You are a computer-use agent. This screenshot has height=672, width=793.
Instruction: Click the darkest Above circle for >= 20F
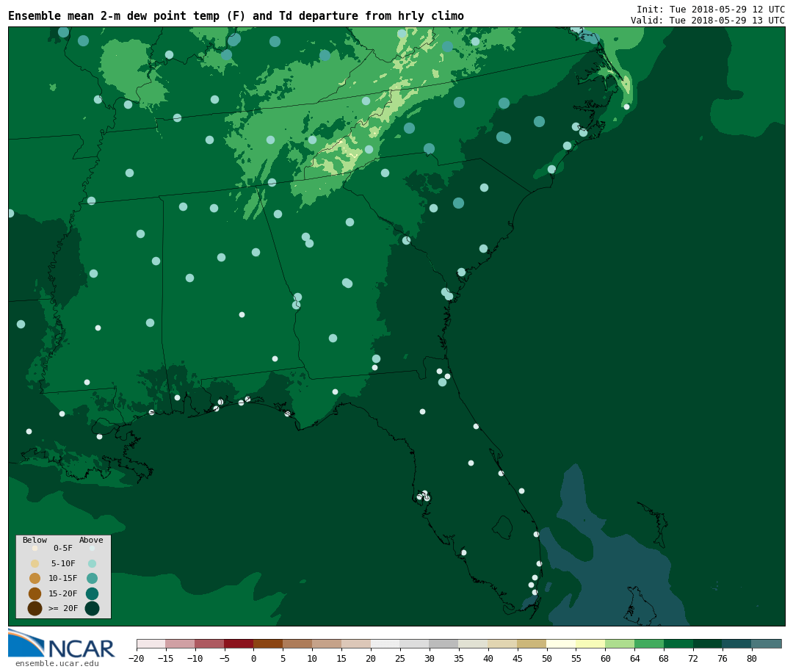pos(92,608)
